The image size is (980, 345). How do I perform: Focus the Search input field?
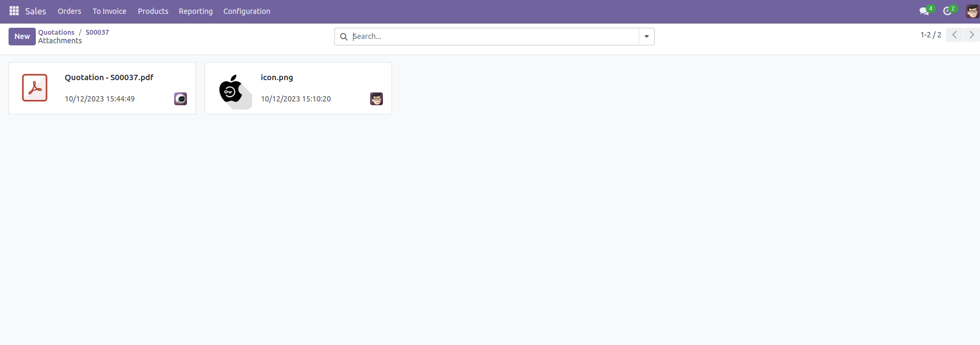(x=494, y=37)
